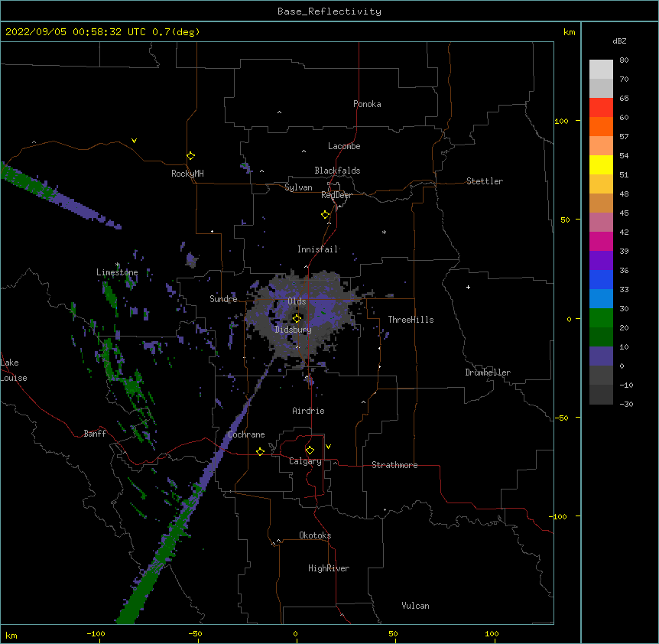Select the blue 33-36 dBZ legend swatch
Screen dimensions: 659x644
601,279
